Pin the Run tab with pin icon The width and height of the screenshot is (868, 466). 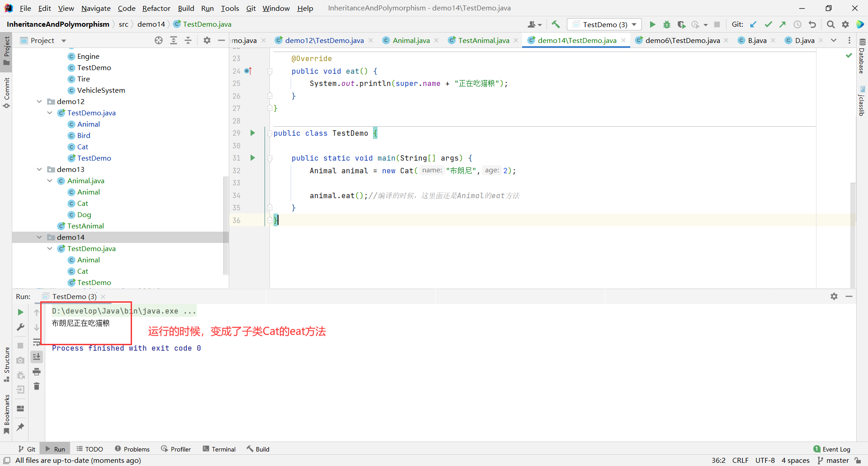tap(20, 427)
